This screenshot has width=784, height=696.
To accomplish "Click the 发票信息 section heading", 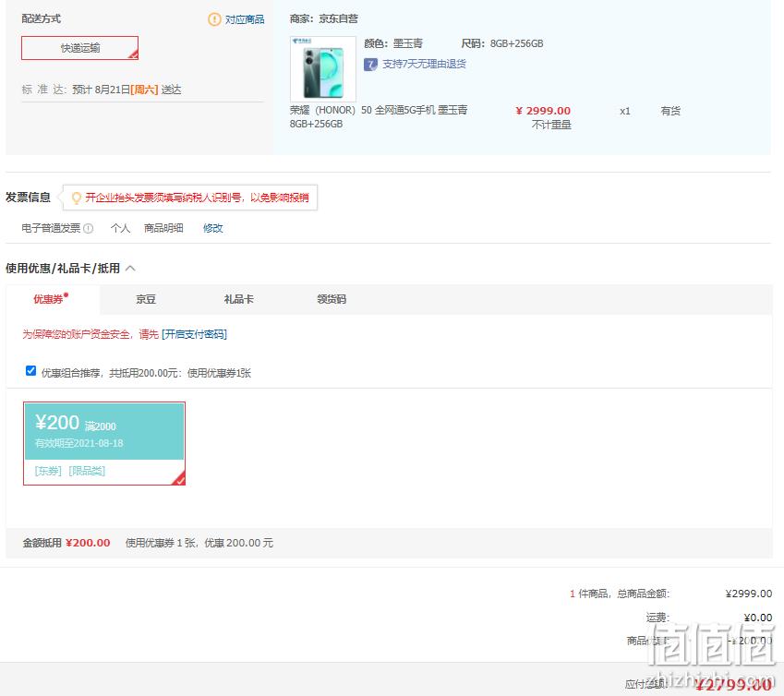I will [28, 198].
